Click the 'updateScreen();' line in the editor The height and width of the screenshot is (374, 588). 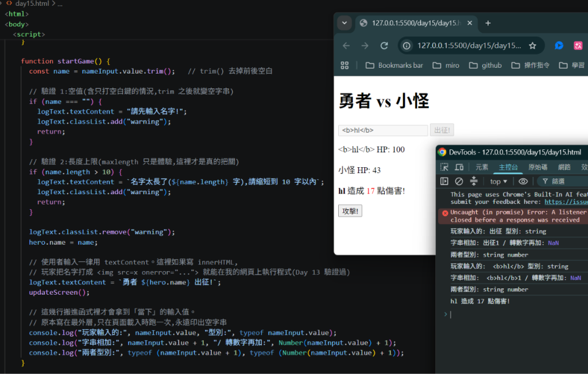59,292
